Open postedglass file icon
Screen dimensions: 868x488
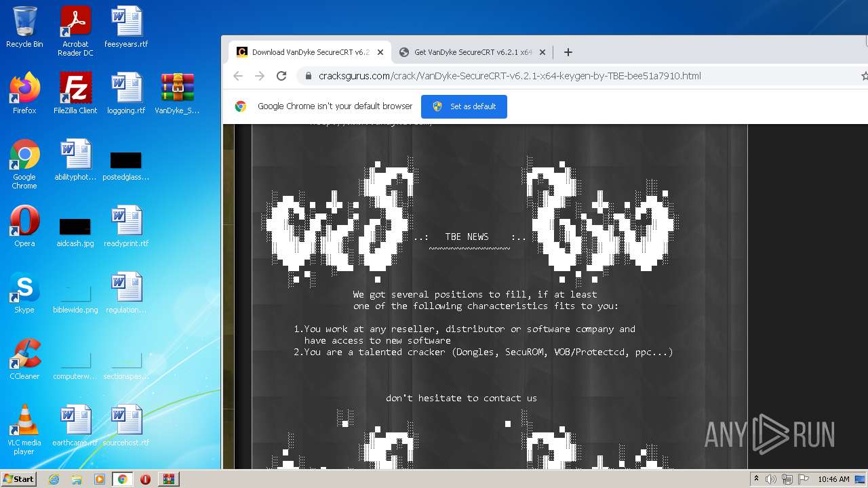point(126,165)
